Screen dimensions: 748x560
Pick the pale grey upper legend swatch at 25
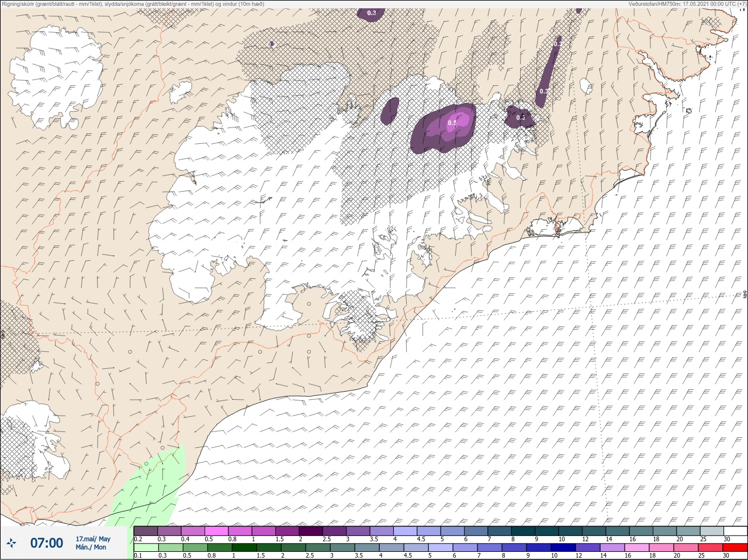point(712,531)
